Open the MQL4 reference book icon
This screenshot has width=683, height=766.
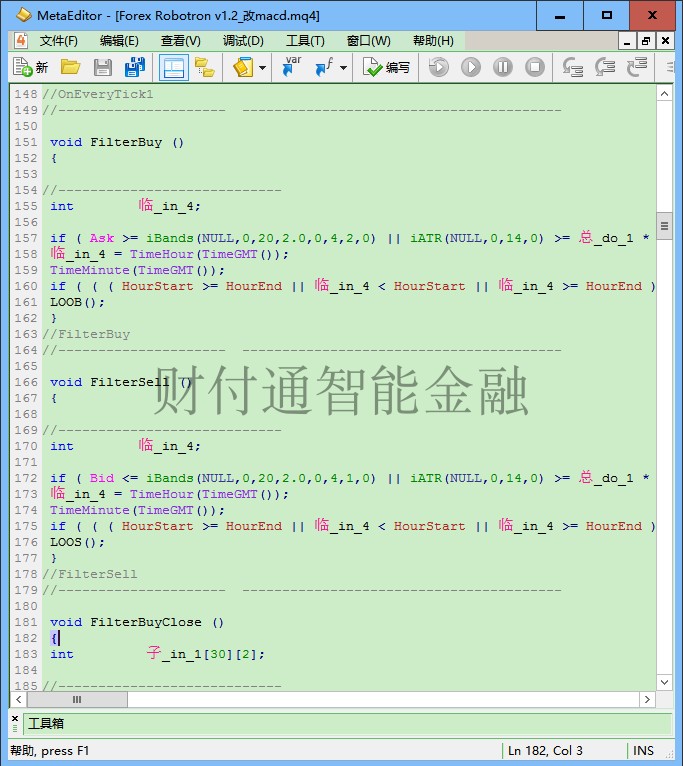coord(243,67)
